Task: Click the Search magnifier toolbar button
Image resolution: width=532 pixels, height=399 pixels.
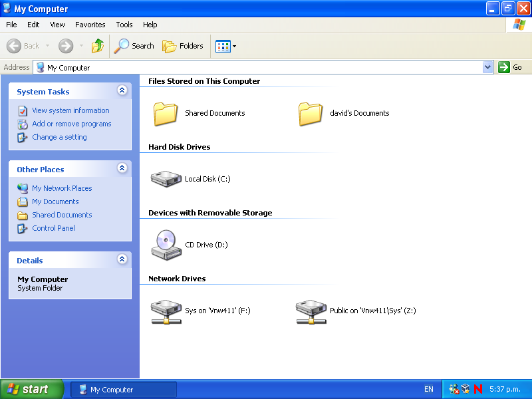Action: pyautogui.click(x=134, y=46)
